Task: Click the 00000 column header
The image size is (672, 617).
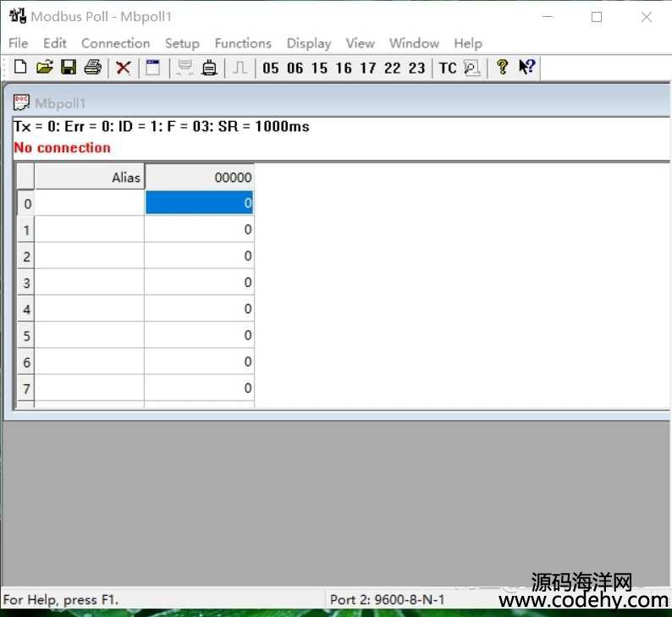Action: coord(200,177)
